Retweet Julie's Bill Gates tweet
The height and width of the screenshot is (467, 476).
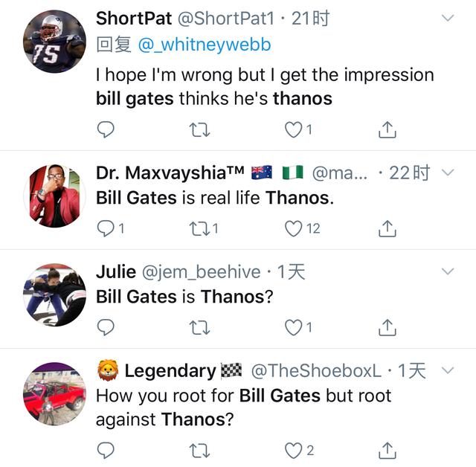(199, 327)
